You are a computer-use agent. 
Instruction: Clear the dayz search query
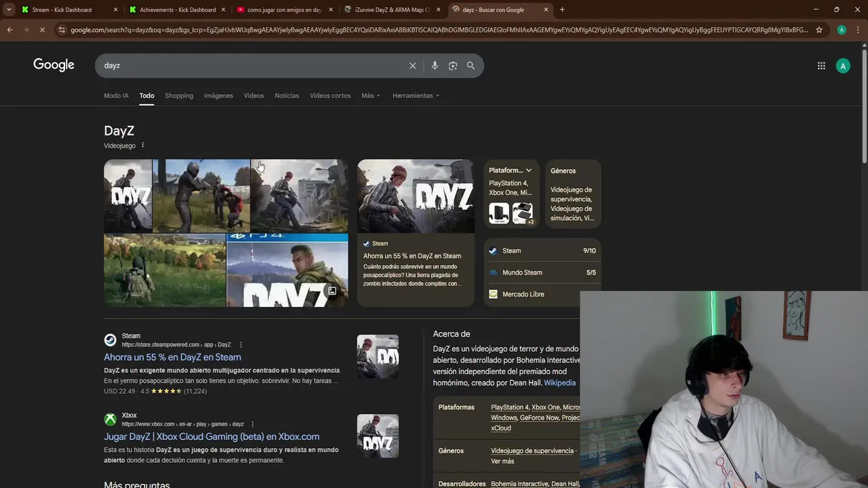coord(412,66)
